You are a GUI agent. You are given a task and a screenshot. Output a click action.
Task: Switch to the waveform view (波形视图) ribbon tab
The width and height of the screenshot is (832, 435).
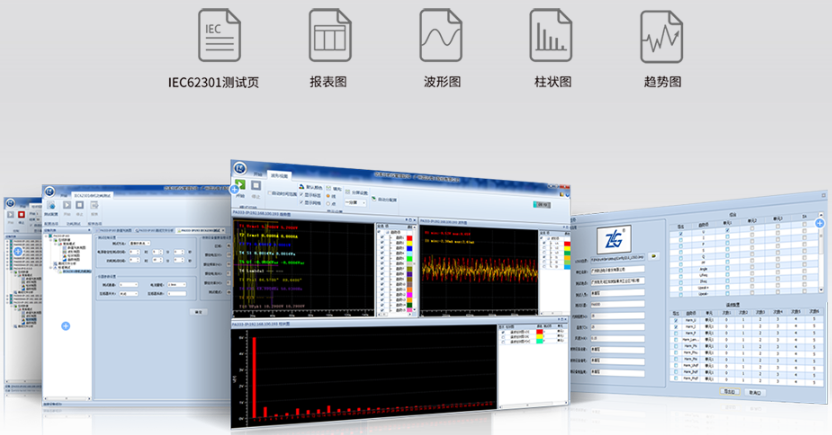pyautogui.click(x=280, y=175)
